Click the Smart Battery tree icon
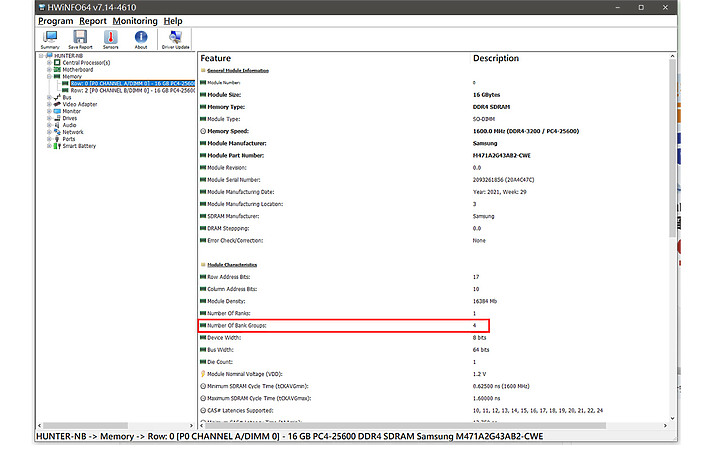The image size is (720, 451). [x=57, y=146]
